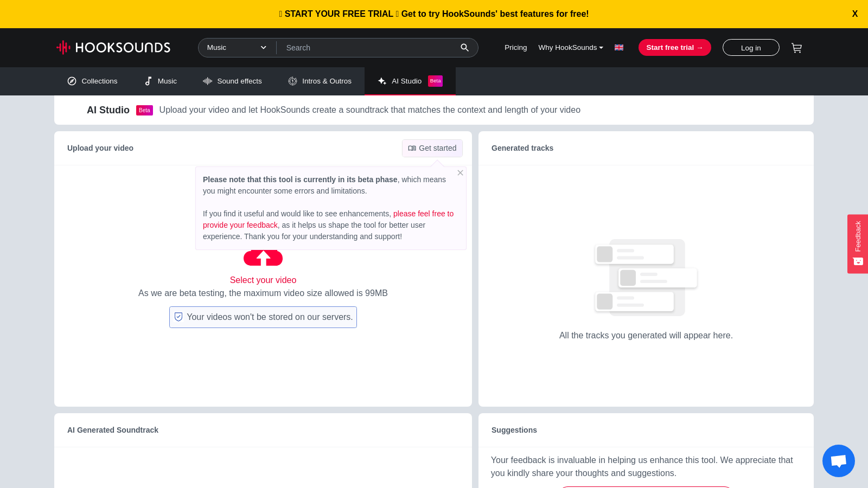Open Intros & Outros tab
868x488 pixels.
pos(320,81)
